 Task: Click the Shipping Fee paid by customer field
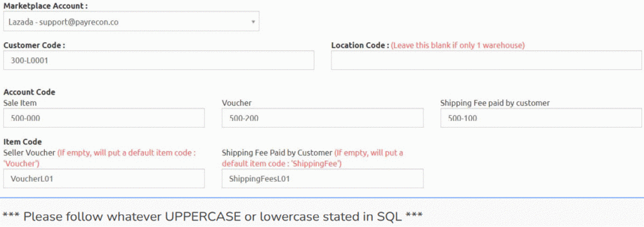(x=541, y=118)
